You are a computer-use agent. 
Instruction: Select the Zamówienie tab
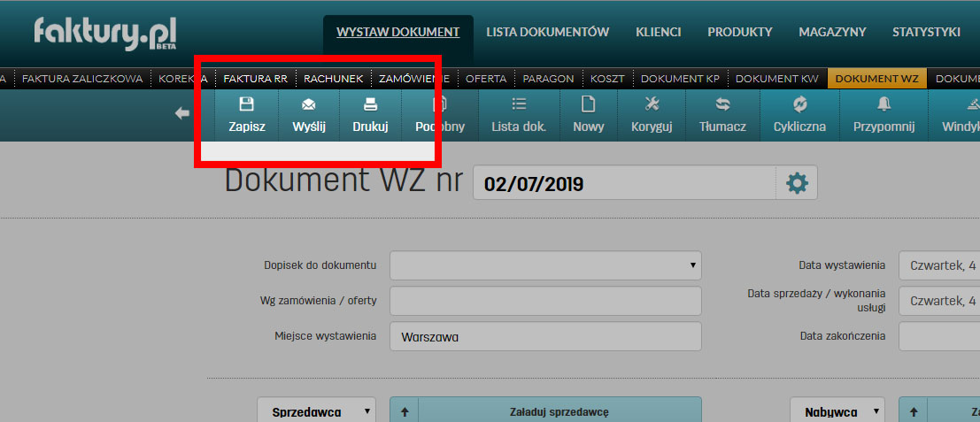tap(414, 79)
